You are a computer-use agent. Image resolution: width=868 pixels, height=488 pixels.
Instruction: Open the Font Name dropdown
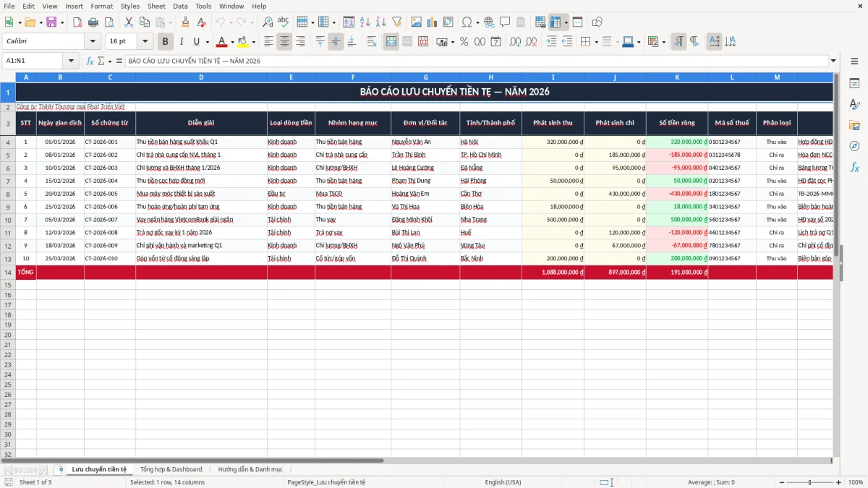coord(93,42)
